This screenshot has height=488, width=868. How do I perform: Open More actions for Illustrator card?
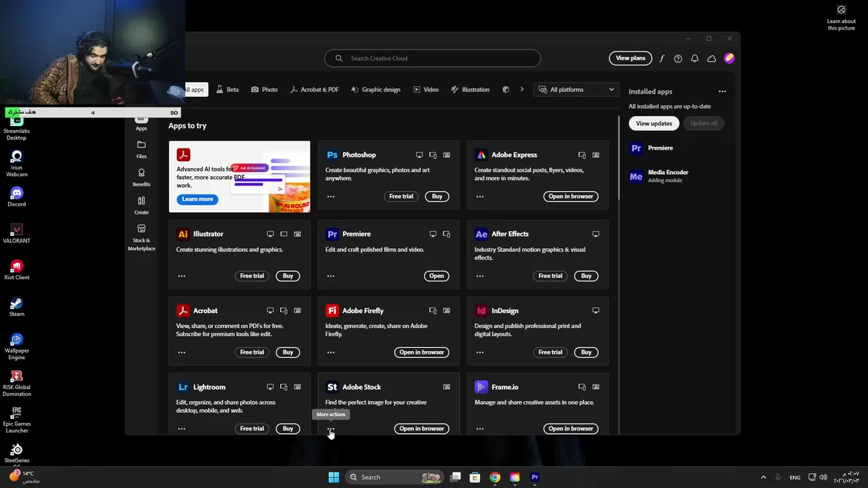(x=182, y=276)
